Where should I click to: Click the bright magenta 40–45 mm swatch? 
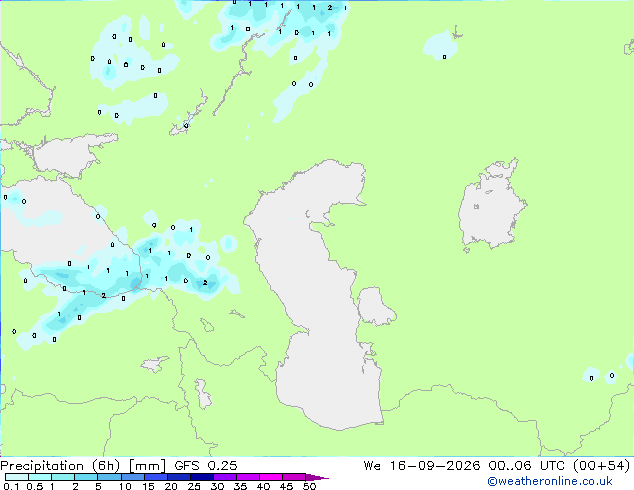tap(271, 477)
